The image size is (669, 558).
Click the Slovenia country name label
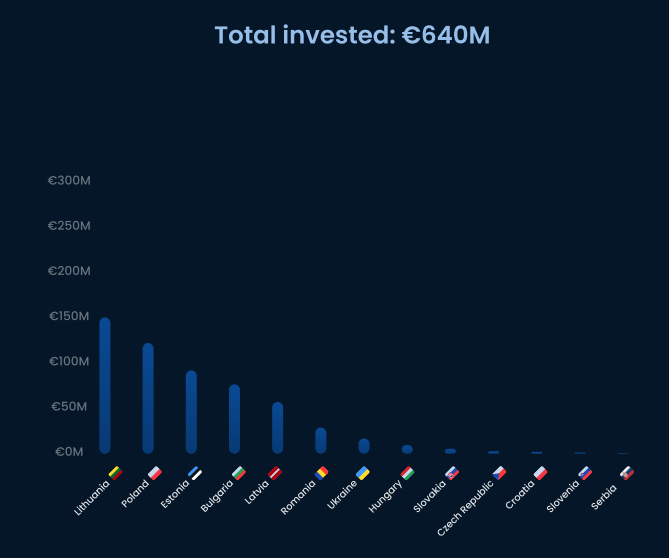(x=564, y=496)
